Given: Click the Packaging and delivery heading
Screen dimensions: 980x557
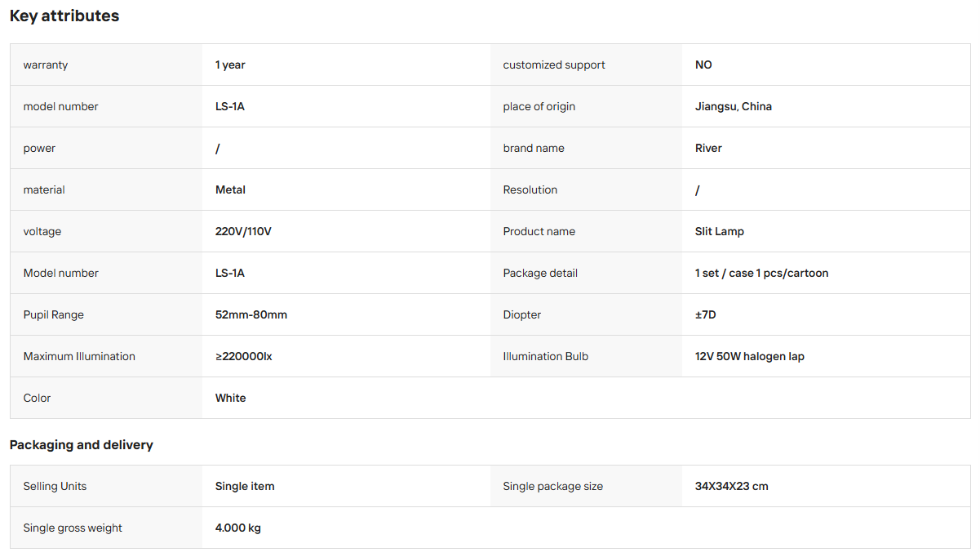Looking at the screenshot, I should point(82,445).
